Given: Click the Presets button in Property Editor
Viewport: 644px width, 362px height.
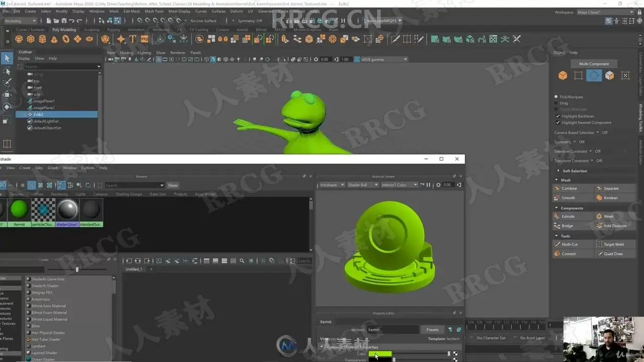Looking at the screenshot, I should (x=432, y=330).
